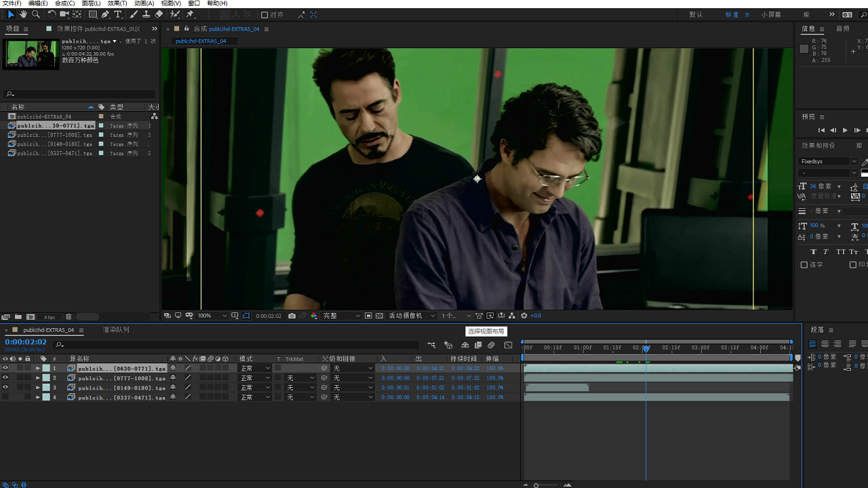
Task: Switch to the 音频 panel tab
Action: pos(843,28)
